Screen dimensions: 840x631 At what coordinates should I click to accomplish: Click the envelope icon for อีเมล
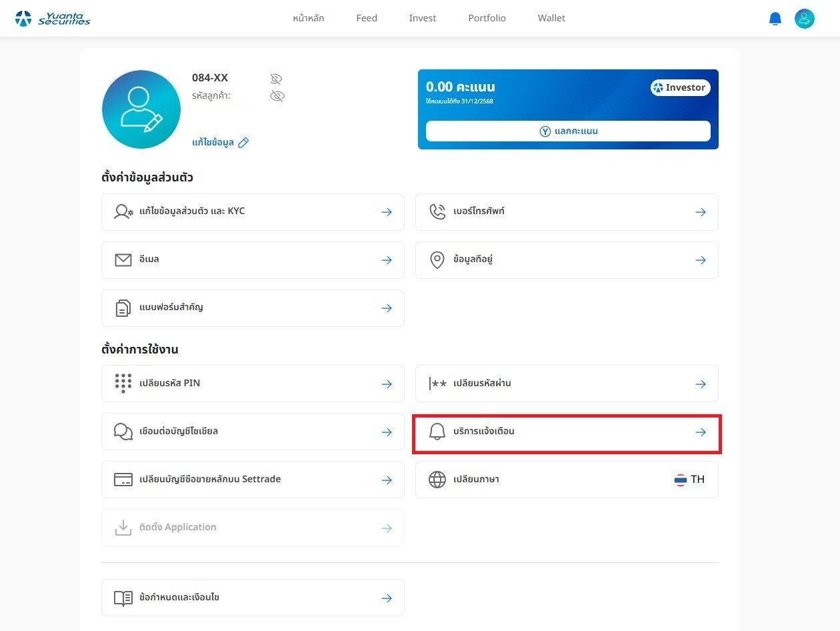click(123, 260)
